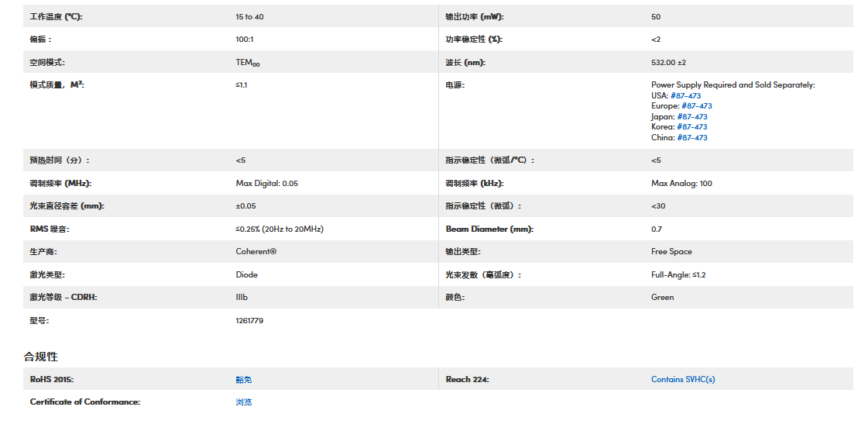Select the warm-up time value <5
868x431 pixels.
[240, 160]
